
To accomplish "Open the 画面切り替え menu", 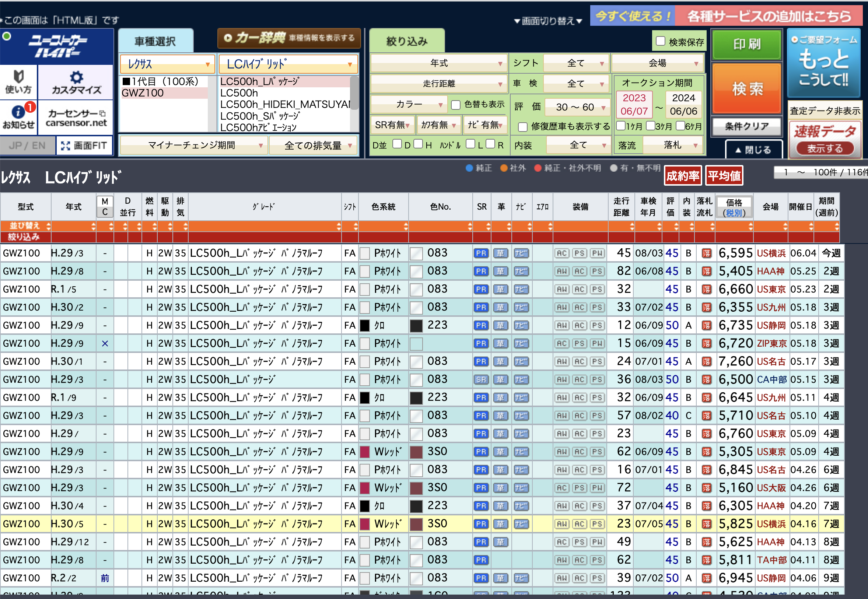I will click(548, 21).
